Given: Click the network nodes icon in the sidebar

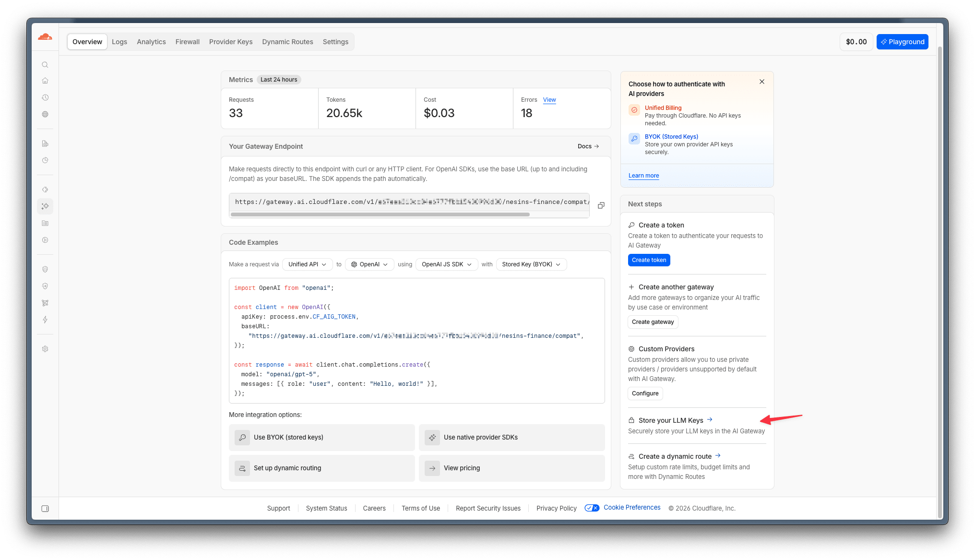Looking at the screenshot, I should point(45,303).
